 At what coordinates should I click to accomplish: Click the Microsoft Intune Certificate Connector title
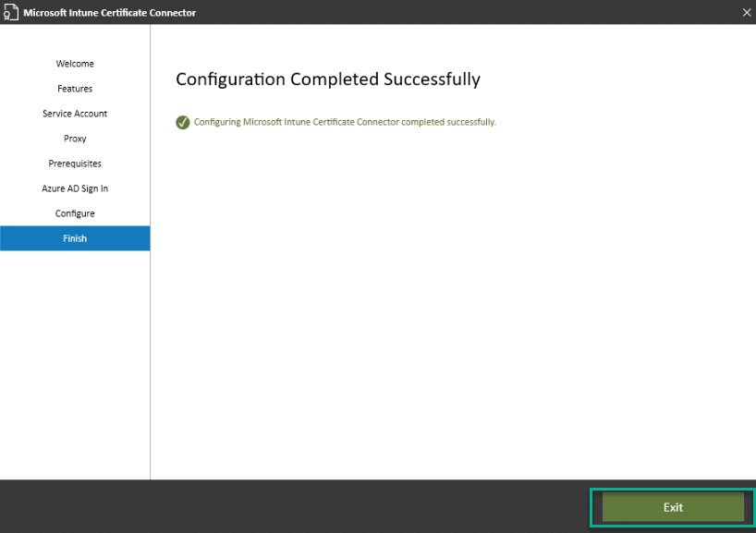click(110, 13)
